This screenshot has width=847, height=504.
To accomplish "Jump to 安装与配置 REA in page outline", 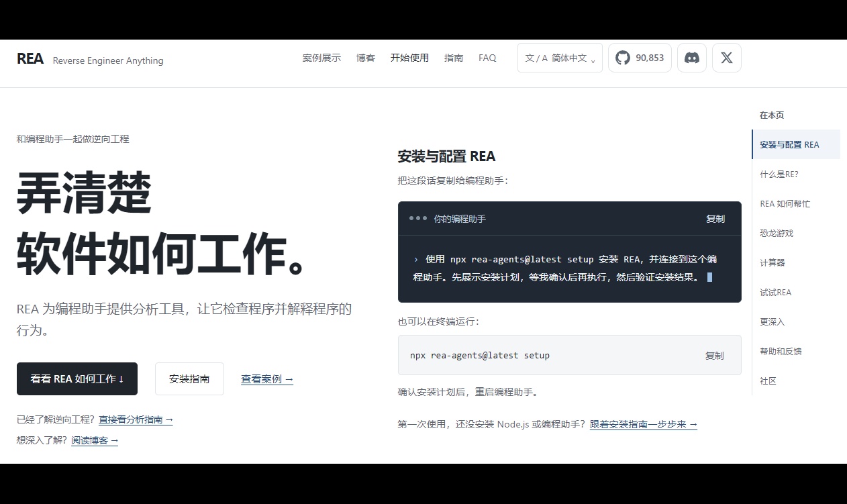I will (x=796, y=144).
